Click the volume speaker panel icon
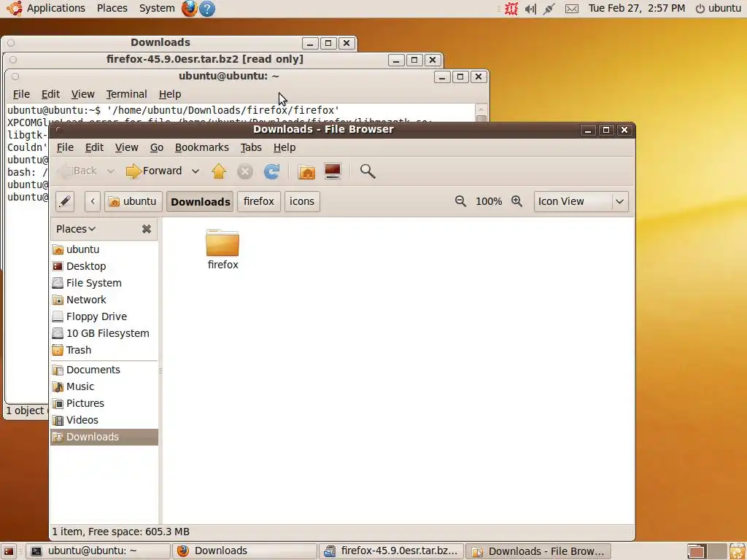The width and height of the screenshot is (747, 560). click(531, 9)
